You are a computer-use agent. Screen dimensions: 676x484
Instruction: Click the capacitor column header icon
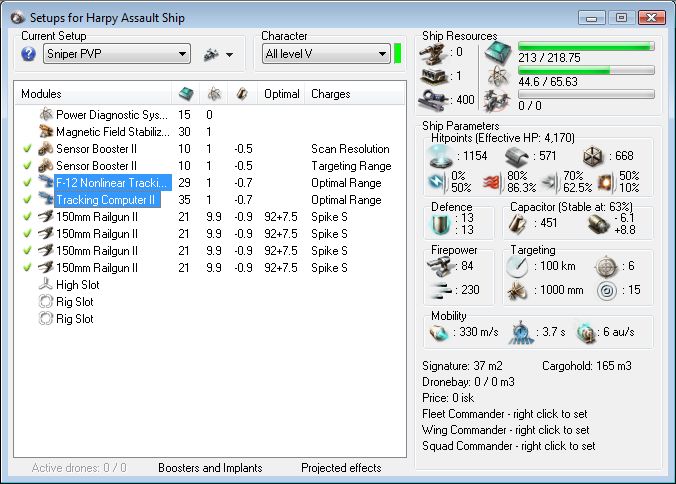point(242,94)
